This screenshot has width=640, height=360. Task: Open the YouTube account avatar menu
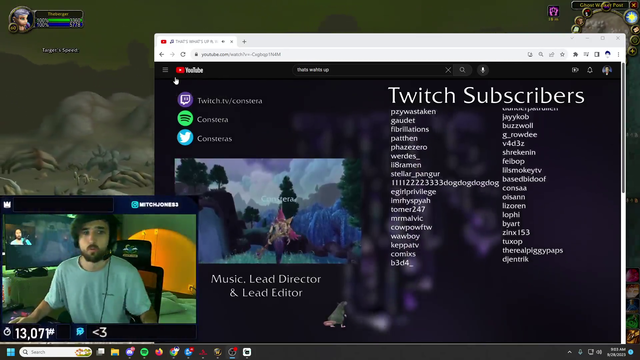point(607,70)
